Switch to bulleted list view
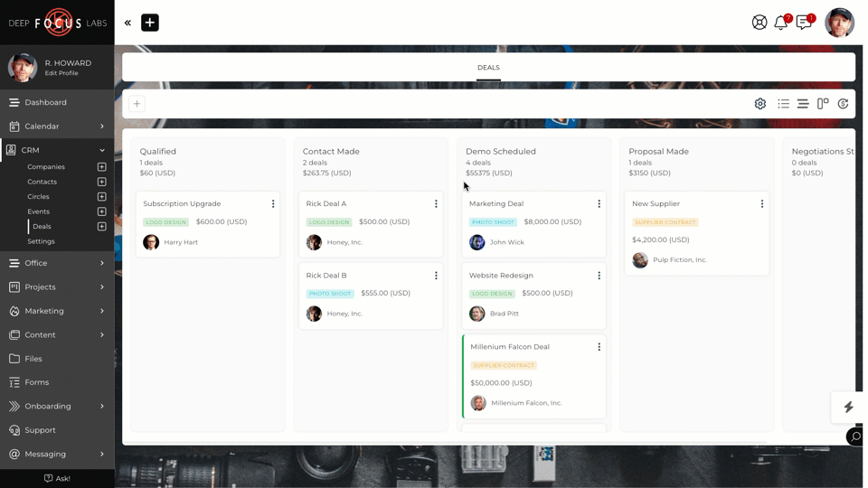The image size is (868, 488). (783, 104)
